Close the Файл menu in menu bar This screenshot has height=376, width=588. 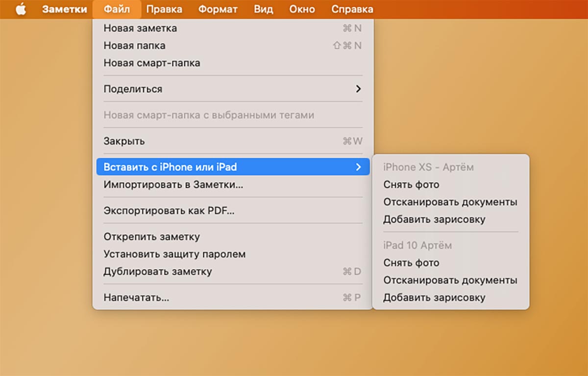click(117, 9)
